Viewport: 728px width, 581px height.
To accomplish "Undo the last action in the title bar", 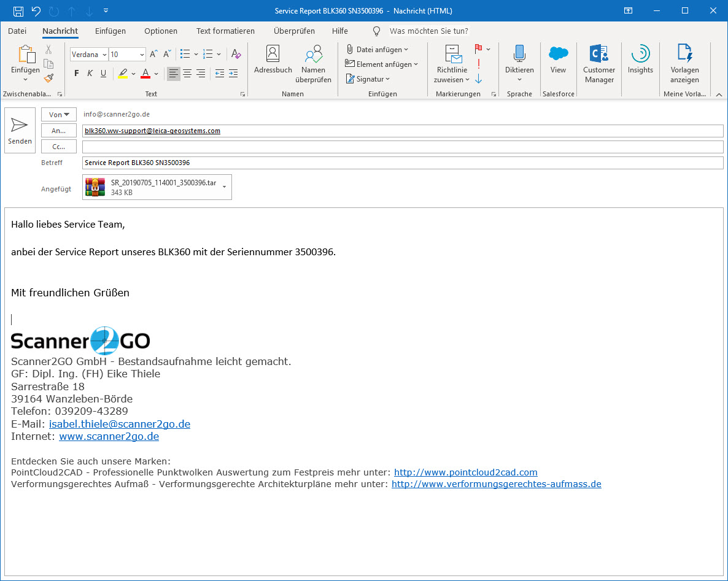I will pos(36,10).
